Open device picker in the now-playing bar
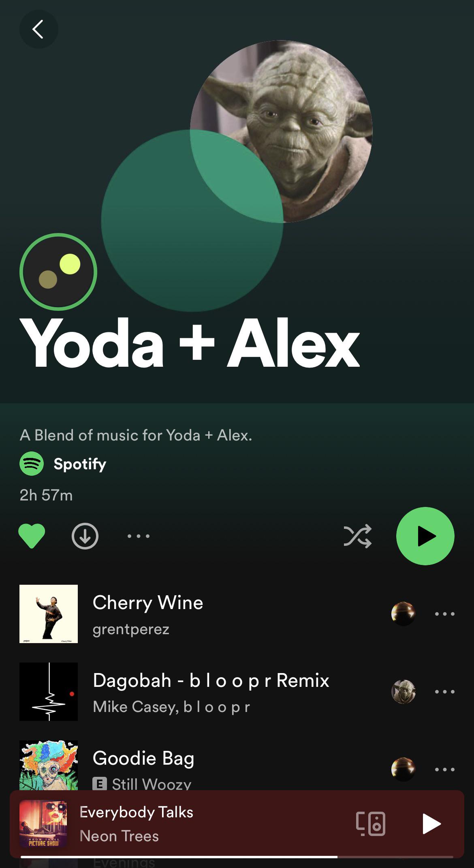The image size is (474, 868). (x=371, y=824)
